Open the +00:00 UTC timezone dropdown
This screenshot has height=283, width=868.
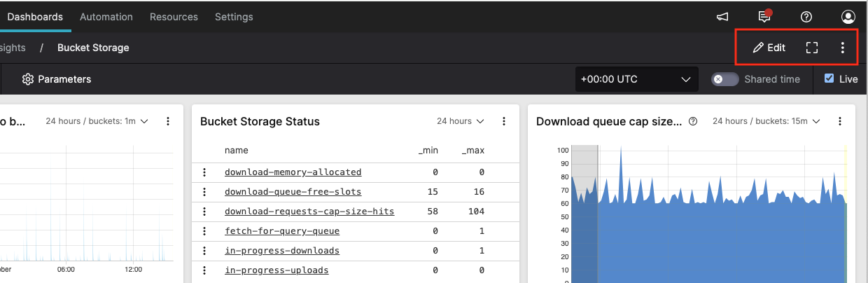tap(636, 79)
